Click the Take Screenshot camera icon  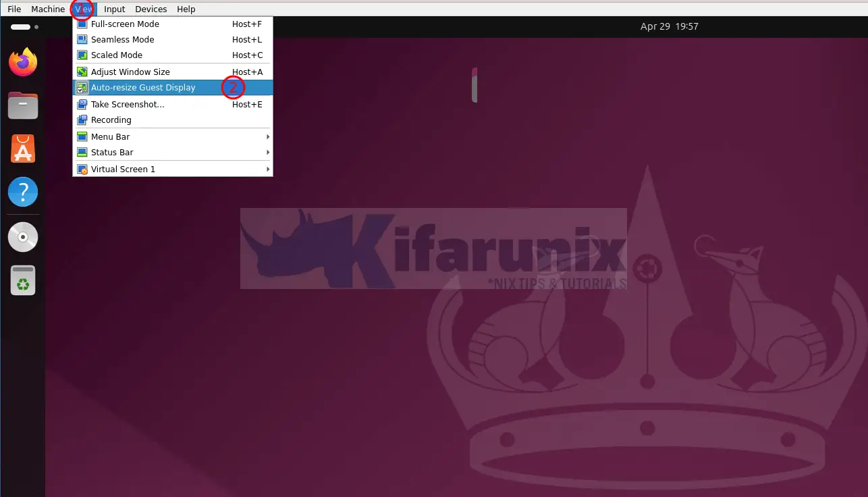82,104
